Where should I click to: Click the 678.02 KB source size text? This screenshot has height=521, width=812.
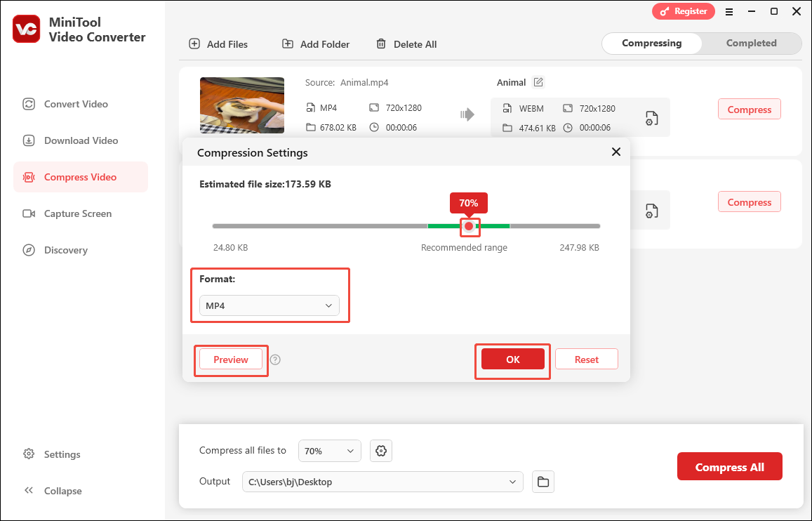[x=338, y=127]
